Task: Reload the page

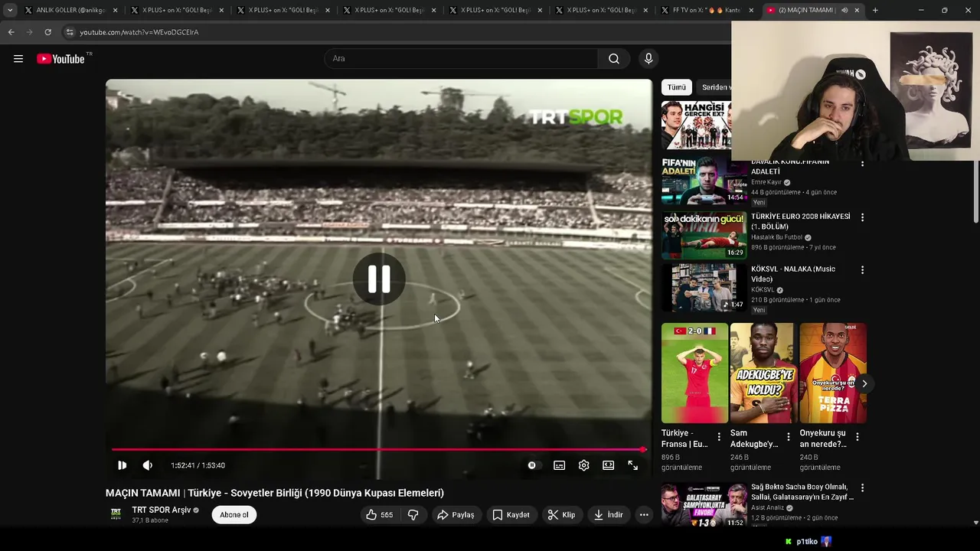Action: 47,32
